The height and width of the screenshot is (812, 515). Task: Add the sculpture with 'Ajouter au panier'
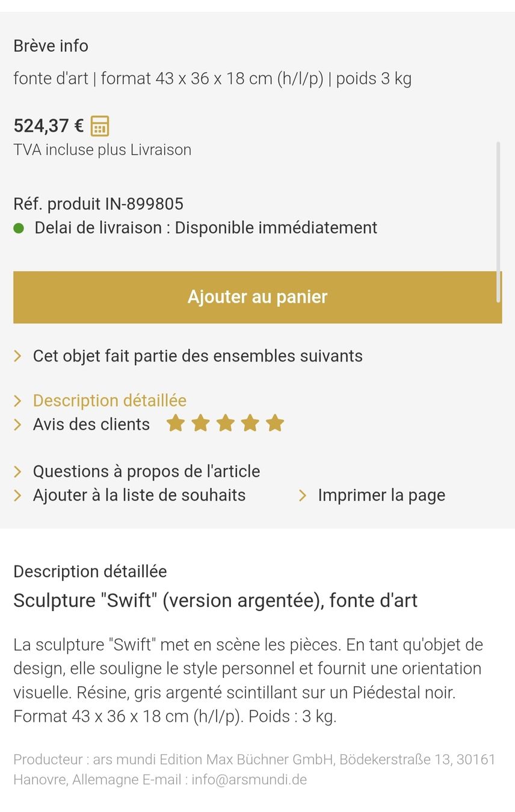(x=257, y=297)
